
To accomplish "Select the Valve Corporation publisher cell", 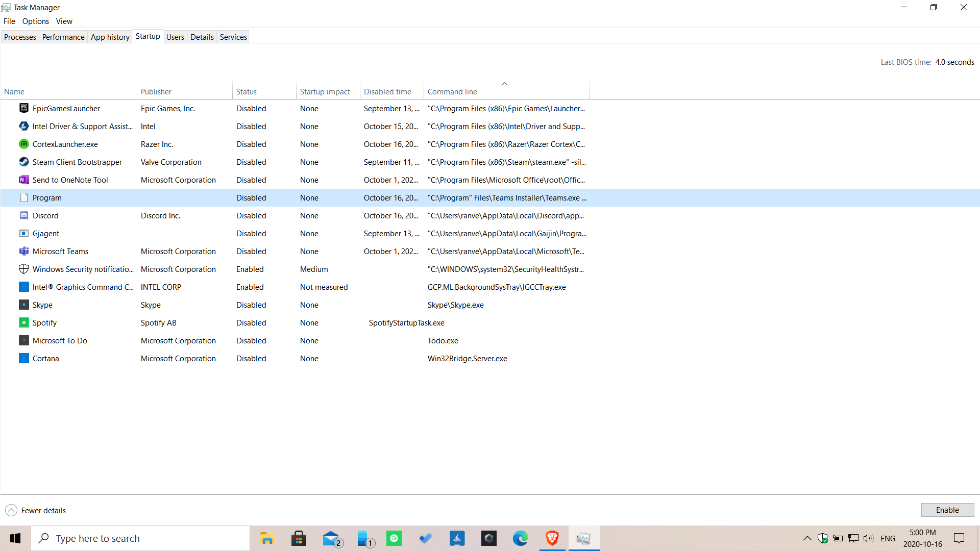I will [171, 162].
